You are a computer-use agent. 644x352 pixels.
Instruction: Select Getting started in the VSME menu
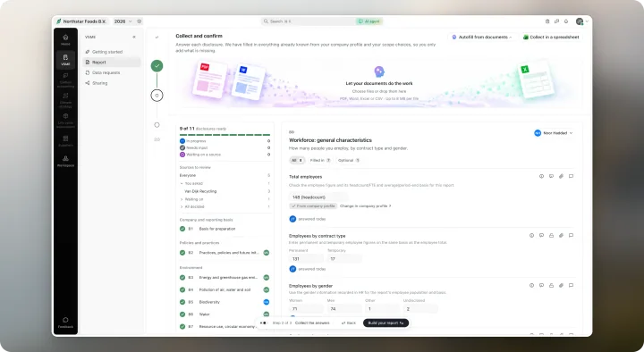[112, 52]
